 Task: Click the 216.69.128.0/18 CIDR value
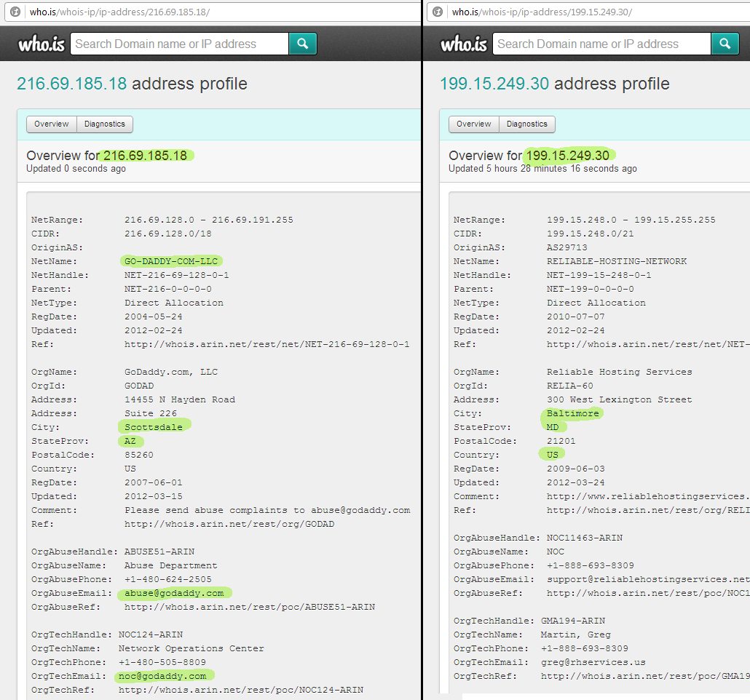click(168, 234)
